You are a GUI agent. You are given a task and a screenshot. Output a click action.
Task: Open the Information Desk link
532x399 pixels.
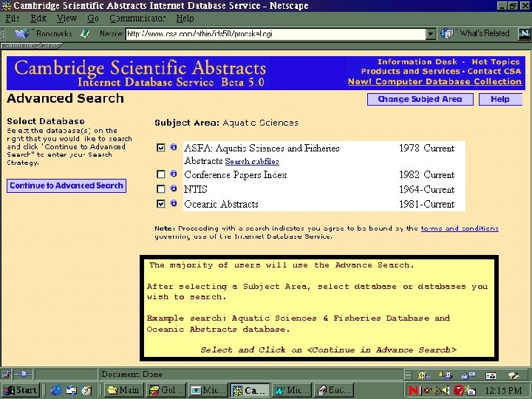coord(417,62)
